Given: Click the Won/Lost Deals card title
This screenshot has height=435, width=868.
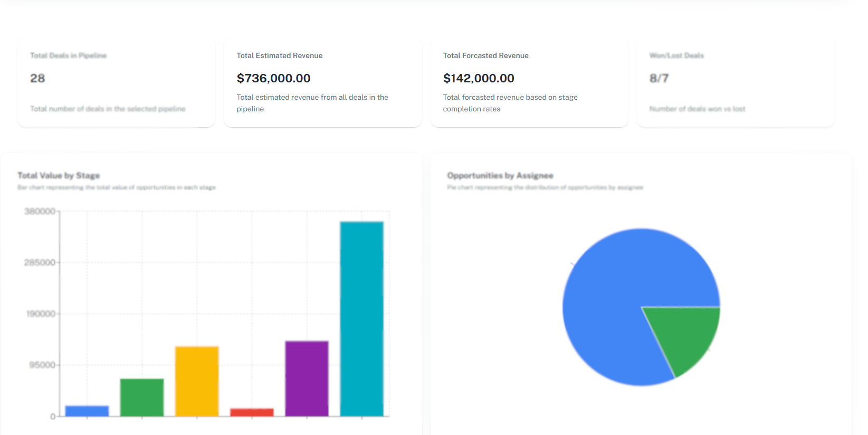Looking at the screenshot, I should point(676,55).
